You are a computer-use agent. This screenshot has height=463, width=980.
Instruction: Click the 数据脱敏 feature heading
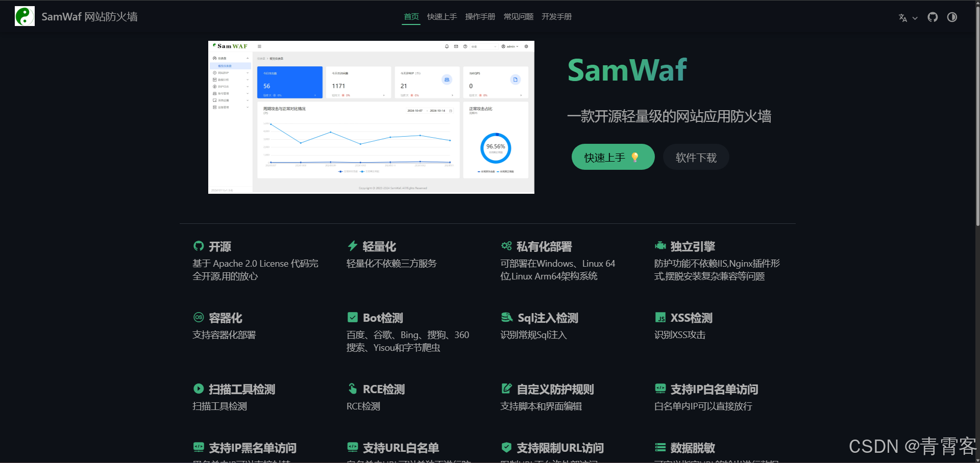[693, 448]
